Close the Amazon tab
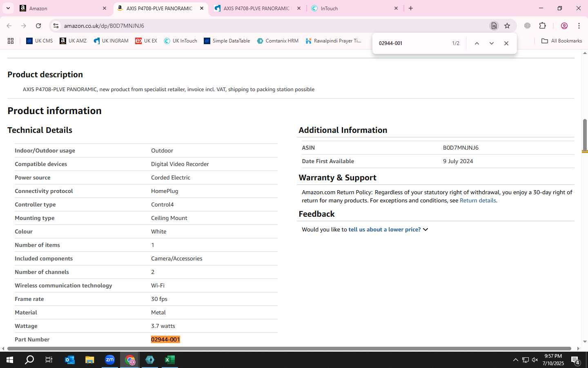The height and width of the screenshot is (368, 588). [105, 8]
